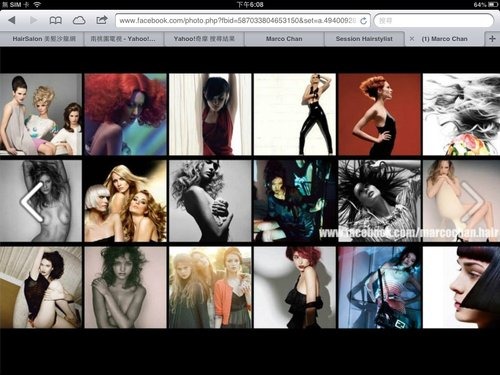Close the (1) Marco Chan tab
The width and height of the screenshot is (500, 375).
point(412,39)
